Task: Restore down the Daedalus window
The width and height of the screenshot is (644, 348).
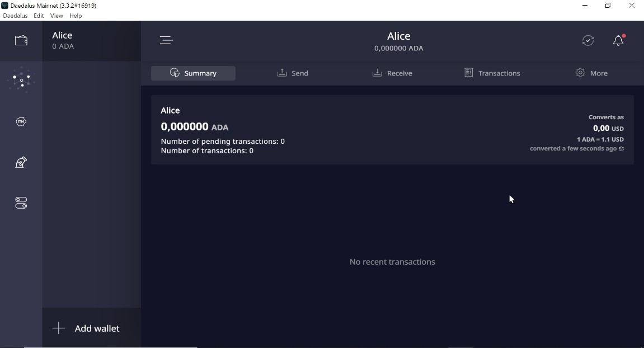Action: tap(608, 6)
